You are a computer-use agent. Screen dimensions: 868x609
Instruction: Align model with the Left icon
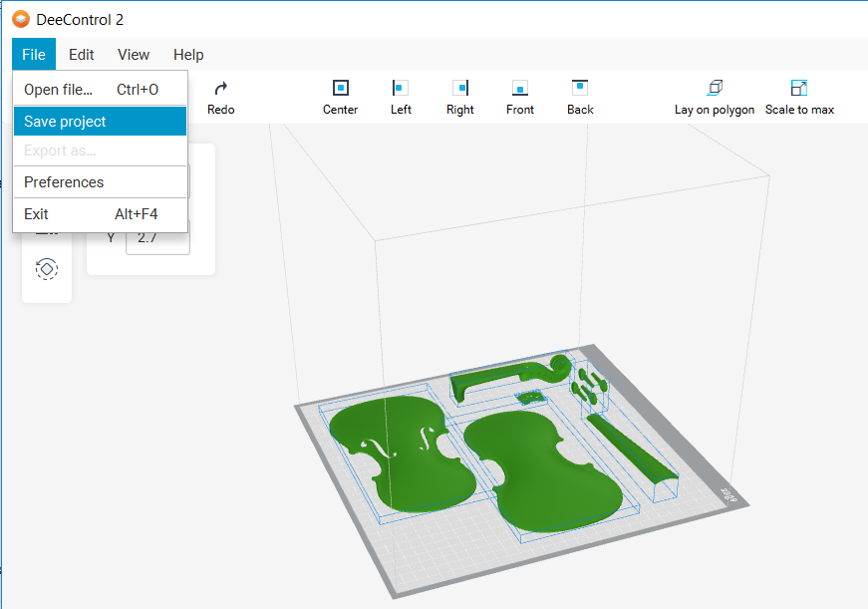click(401, 89)
